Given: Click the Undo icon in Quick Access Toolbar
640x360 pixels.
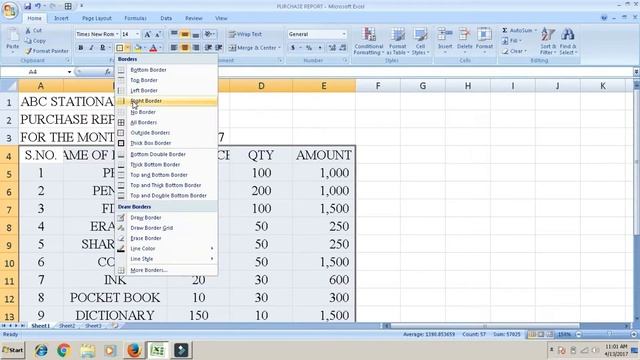Looking at the screenshot, I should pyautogui.click(x=38, y=6).
